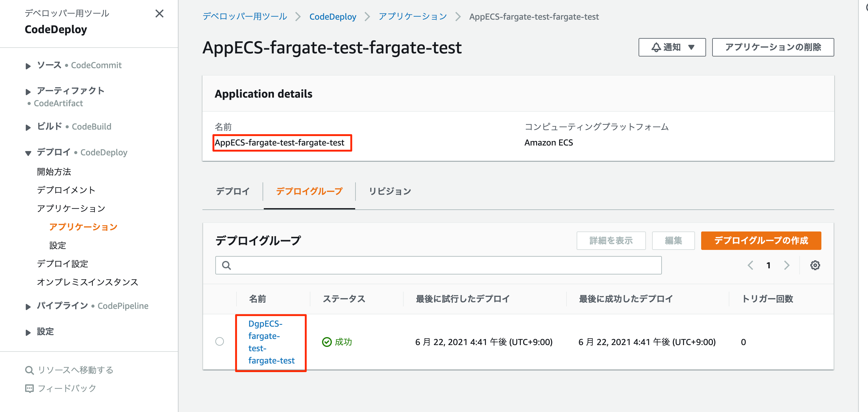868x412 pixels.
Task: Expand the ソース CodeCommit section
Action: (28, 66)
